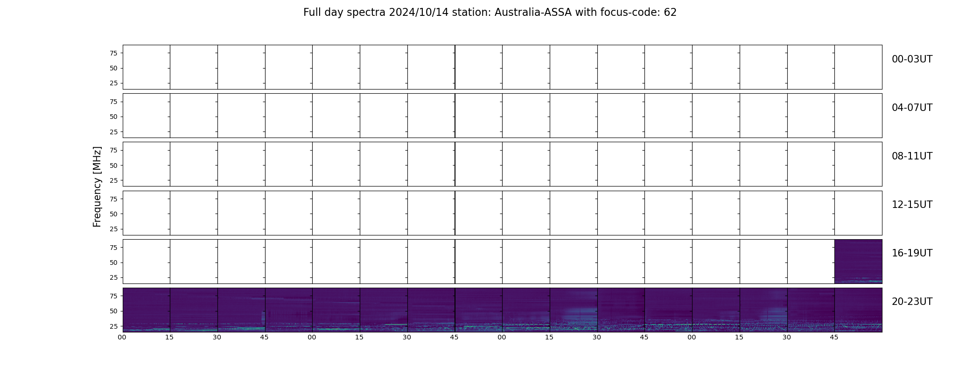Open the 21:30–21:45 spectrogram in the 20-23UT row
The height and width of the screenshot is (373, 980).
click(431, 310)
